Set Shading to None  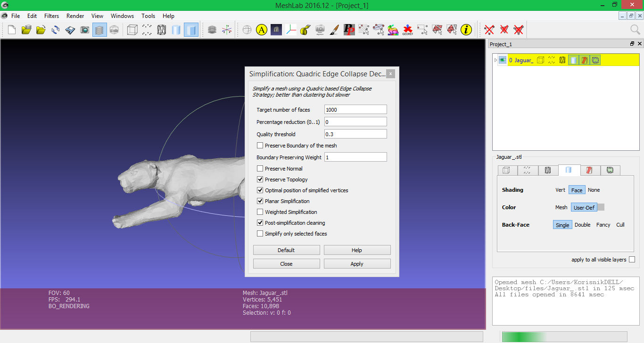coord(594,190)
